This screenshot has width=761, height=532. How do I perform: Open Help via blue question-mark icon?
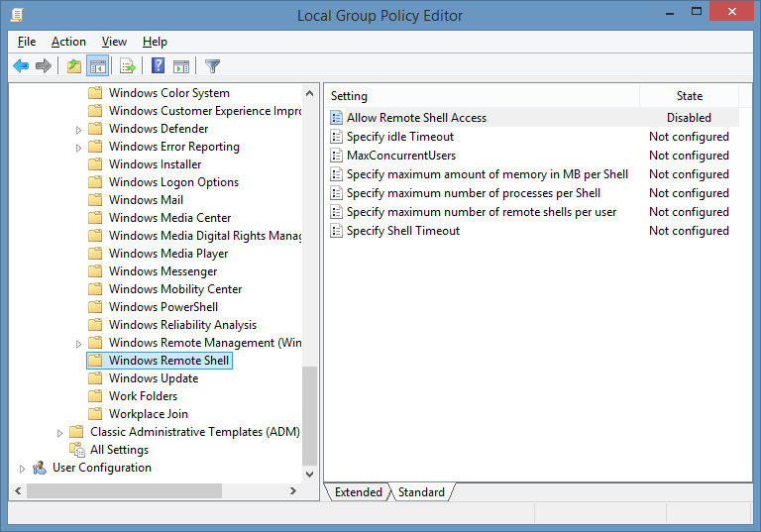coord(159,65)
